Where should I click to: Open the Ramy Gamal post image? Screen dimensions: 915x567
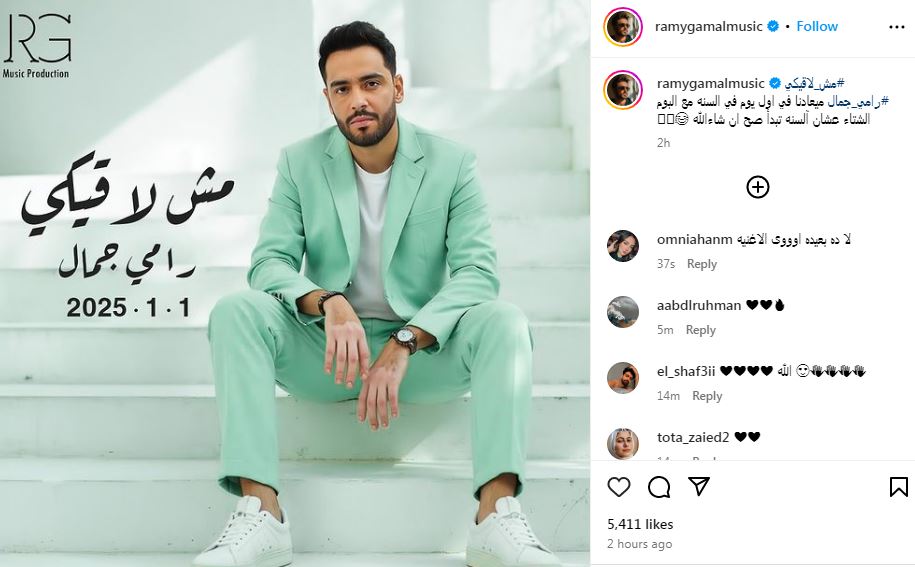coord(295,284)
